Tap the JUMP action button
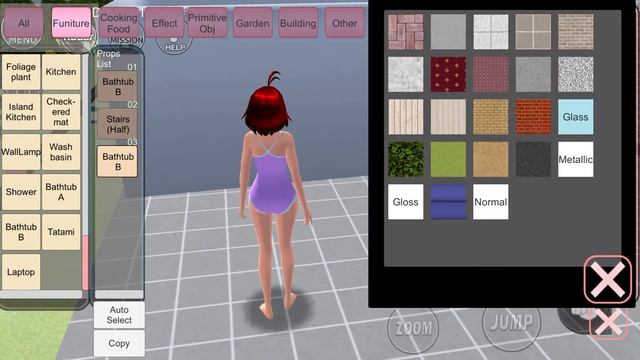 [x=511, y=322]
